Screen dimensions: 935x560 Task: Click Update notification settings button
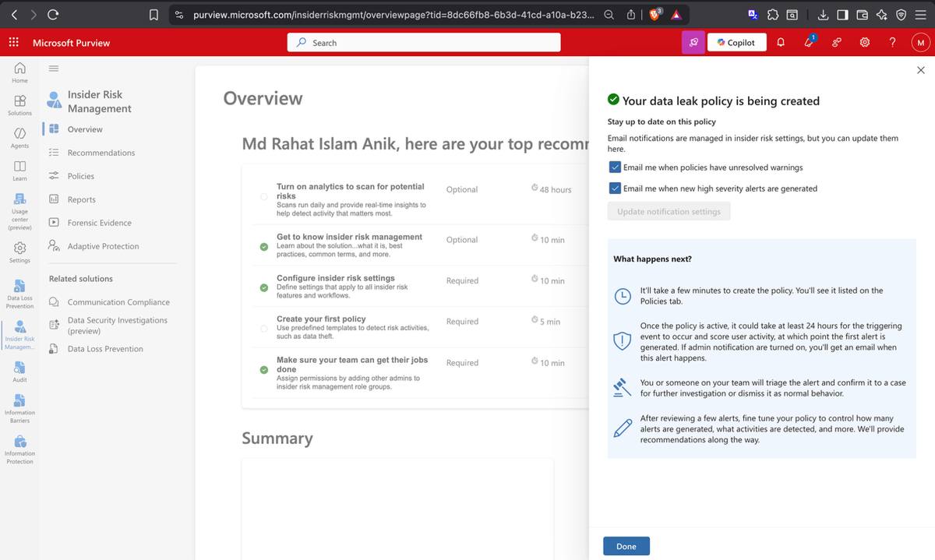(x=669, y=211)
